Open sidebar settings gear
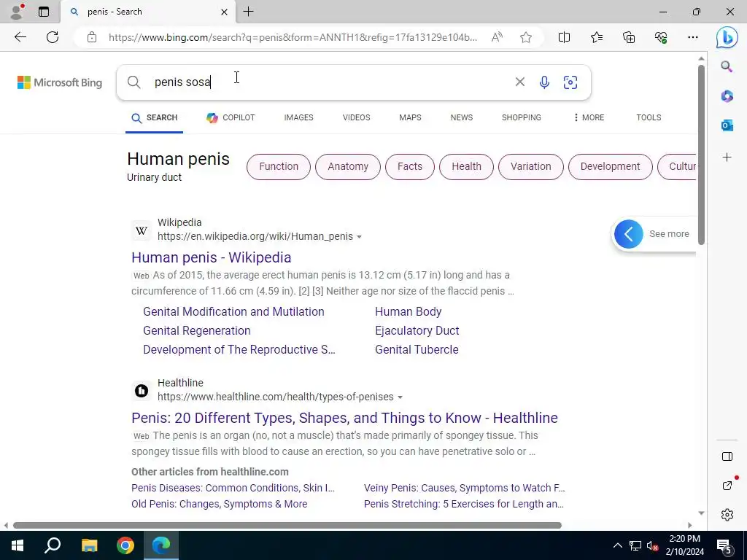747x560 pixels. [727, 515]
